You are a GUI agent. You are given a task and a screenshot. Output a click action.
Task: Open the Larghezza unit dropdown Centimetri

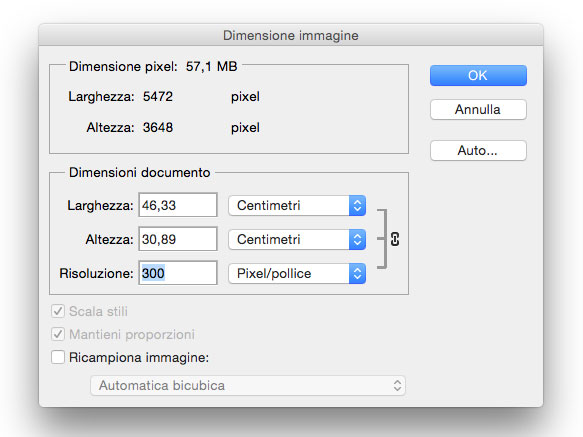pos(297,205)
